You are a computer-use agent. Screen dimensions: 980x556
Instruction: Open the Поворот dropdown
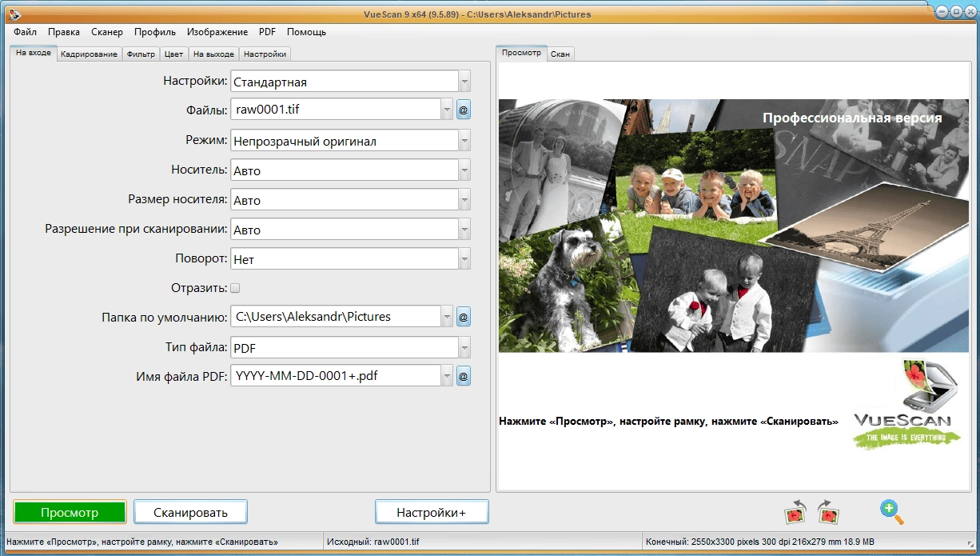(350, 259)
